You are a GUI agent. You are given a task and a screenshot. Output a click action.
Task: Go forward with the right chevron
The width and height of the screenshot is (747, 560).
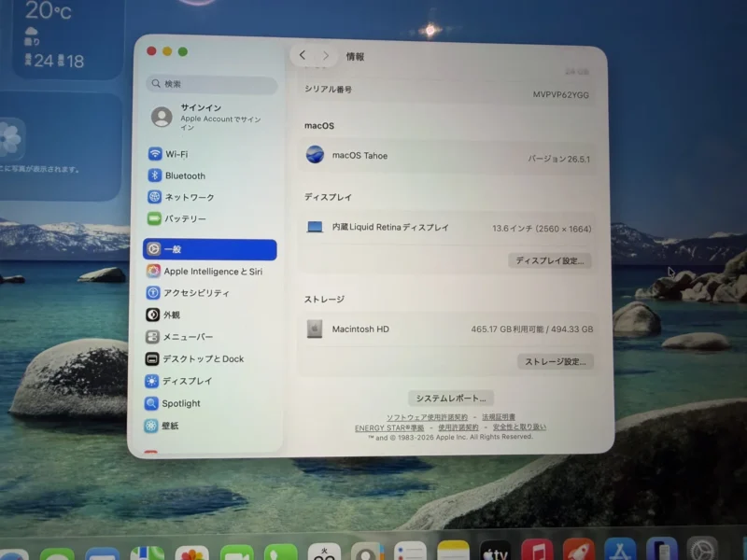click(326, 56)
